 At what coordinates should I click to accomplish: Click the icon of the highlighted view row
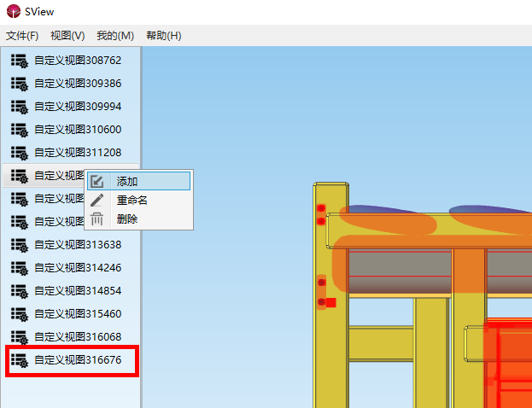pyautogui.click(x=20, y=176)
